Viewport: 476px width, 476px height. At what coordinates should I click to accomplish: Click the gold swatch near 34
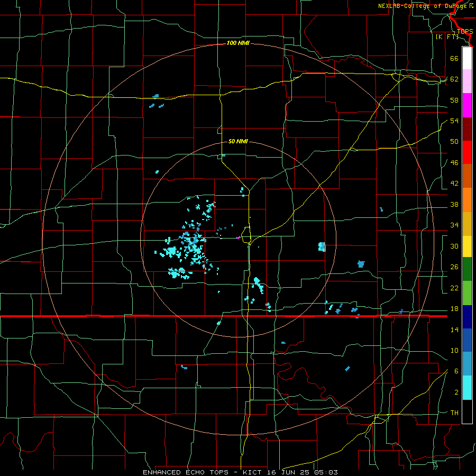tap(467, 224)
